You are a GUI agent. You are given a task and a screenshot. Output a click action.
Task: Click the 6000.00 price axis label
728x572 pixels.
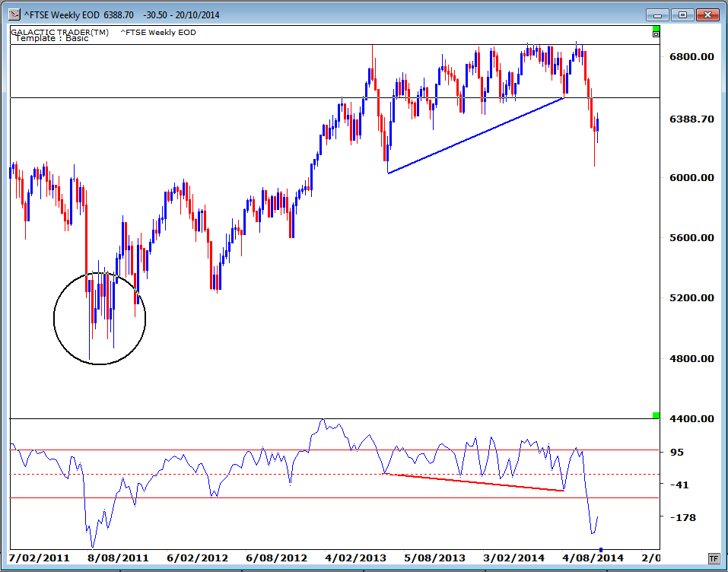click(691, 178)
